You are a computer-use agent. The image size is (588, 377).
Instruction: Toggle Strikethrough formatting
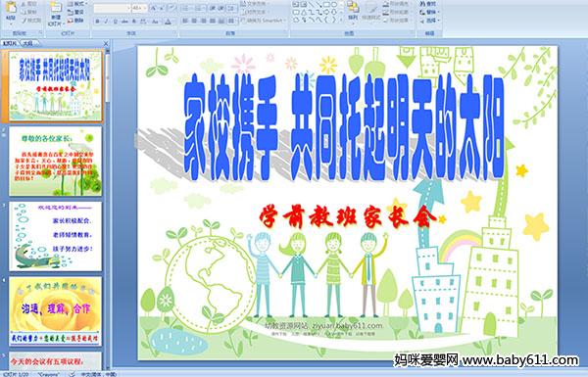[124, 22]
